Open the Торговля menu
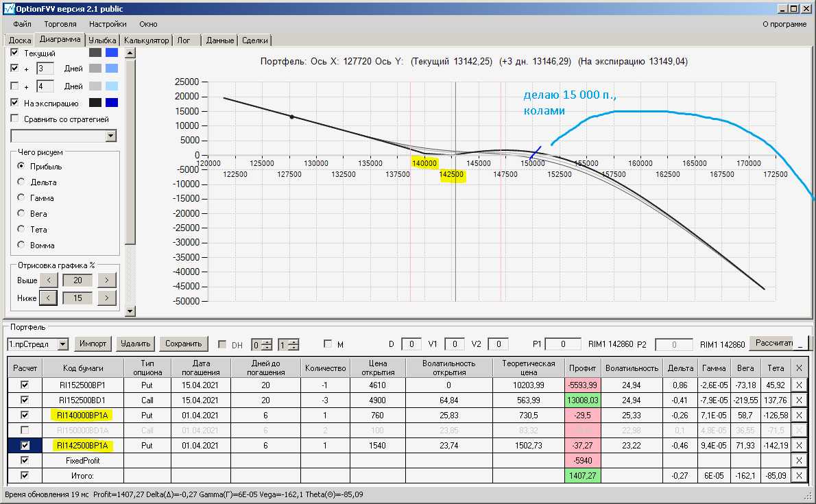 (x=60, y=24)
